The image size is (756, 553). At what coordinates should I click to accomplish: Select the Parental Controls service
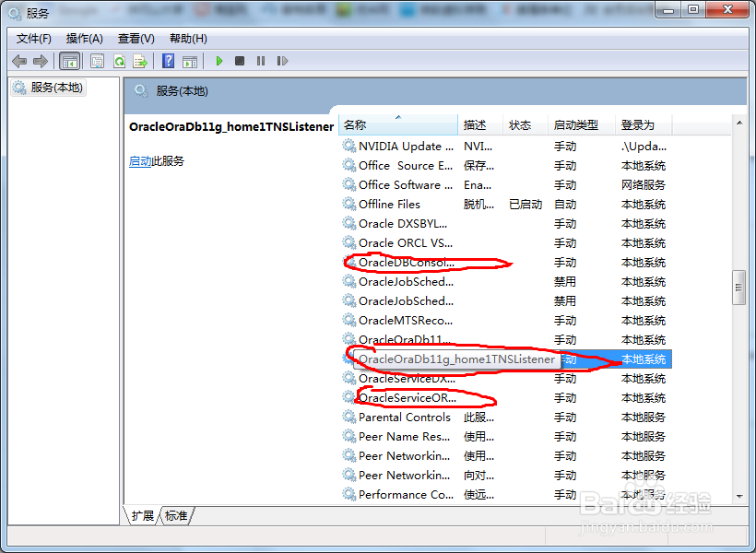pyautogui.click(x=506, y=417)
